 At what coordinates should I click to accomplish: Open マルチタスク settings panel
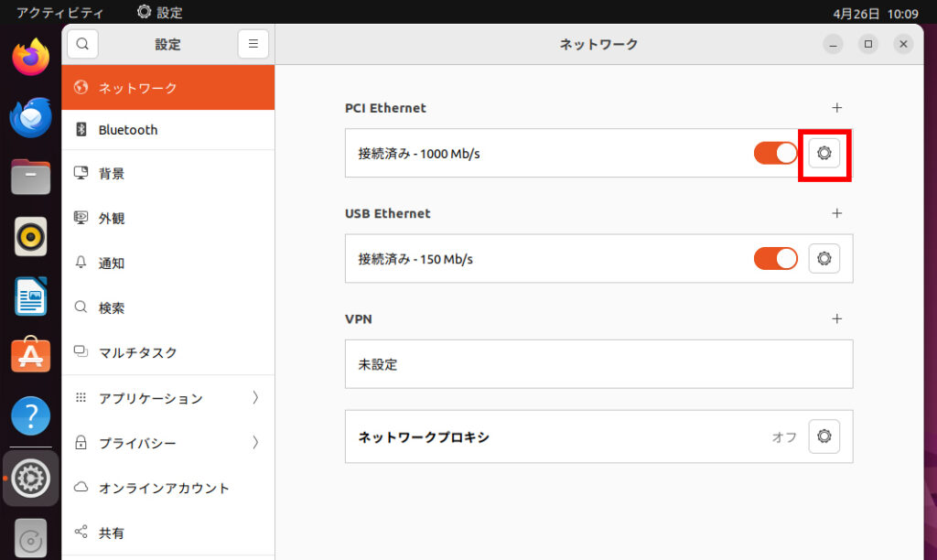coord(168,352)
